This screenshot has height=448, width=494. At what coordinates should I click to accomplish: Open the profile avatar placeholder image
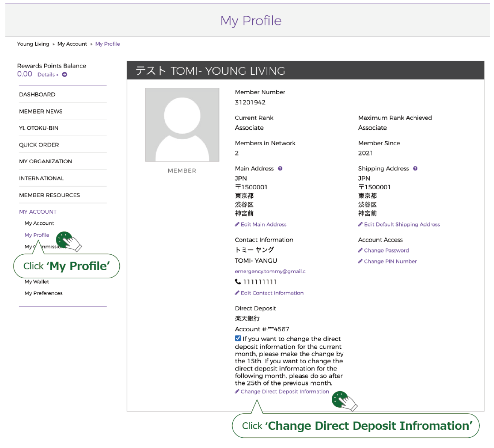click(182, 125)
